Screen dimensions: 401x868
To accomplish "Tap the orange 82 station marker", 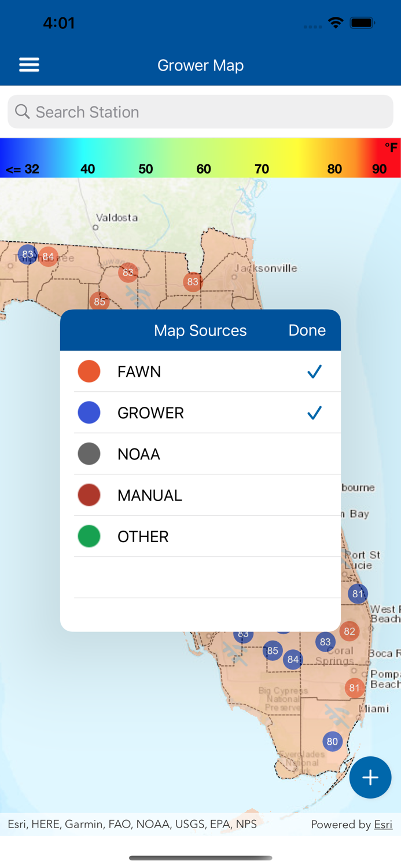I will (x=349, y=631).
